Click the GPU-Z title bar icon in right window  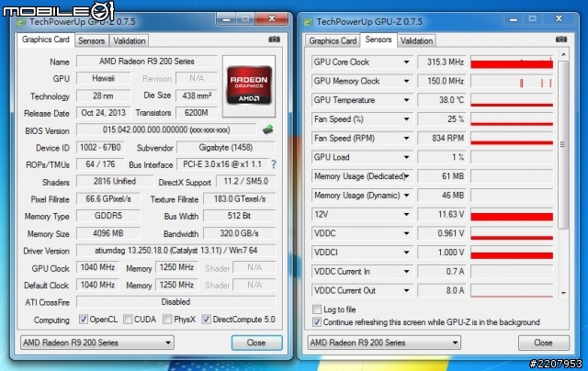[309, 22]
